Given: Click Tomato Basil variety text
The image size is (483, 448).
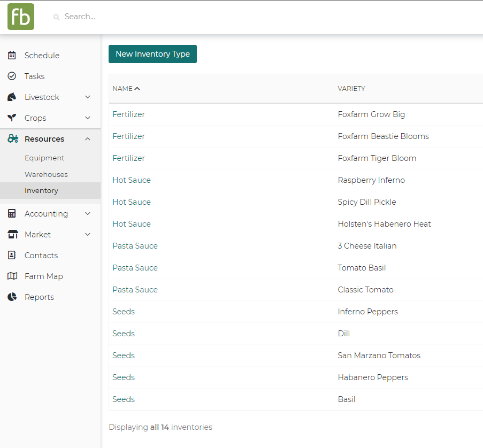Looking at the screenshot, I should pyautogui.click(x=362, y=268).
